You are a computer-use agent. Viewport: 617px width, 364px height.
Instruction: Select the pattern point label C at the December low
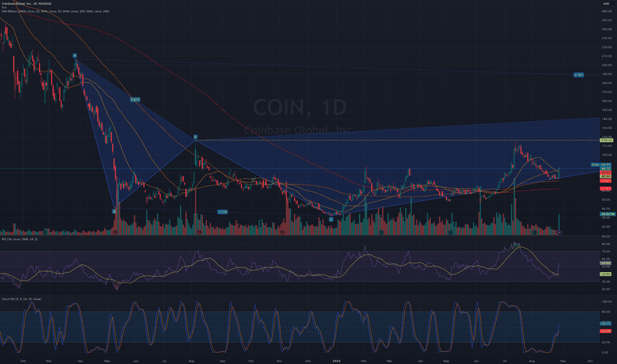(331, 219)
